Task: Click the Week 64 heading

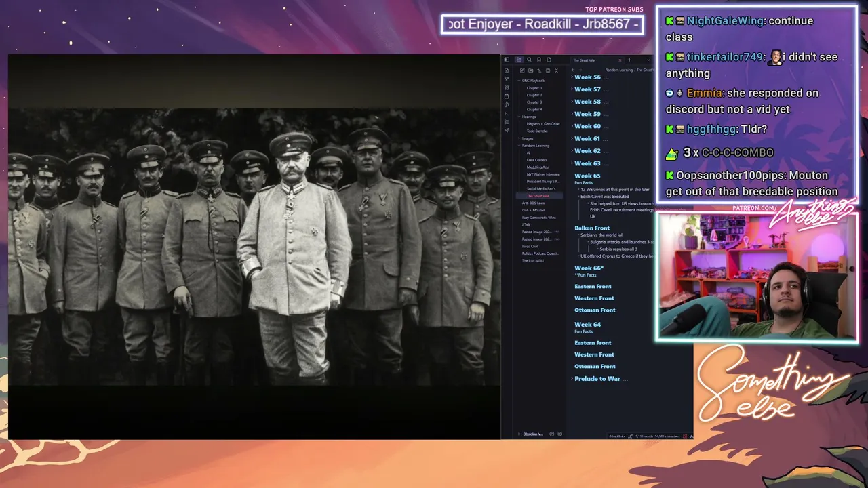Action: [x=587, y=325]
